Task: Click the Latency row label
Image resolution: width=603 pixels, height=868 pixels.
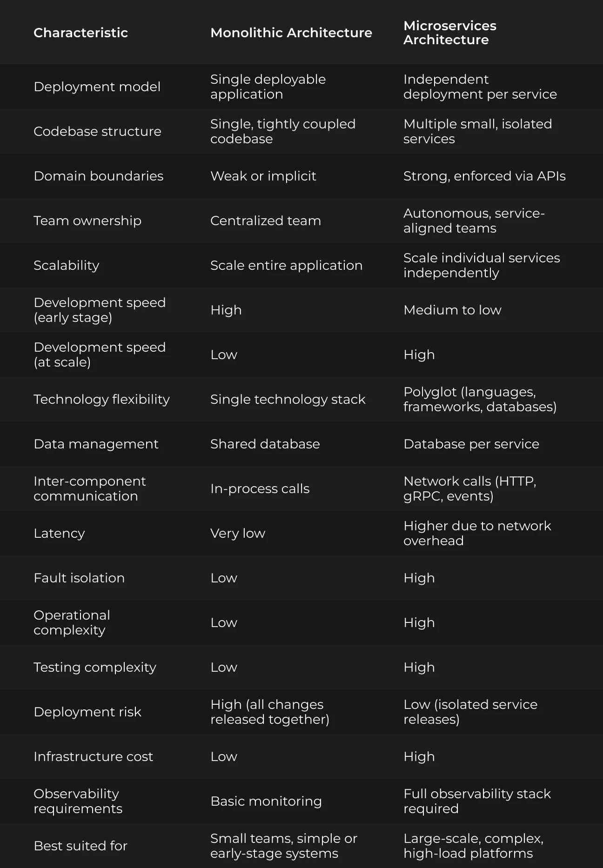Action: 59,533
